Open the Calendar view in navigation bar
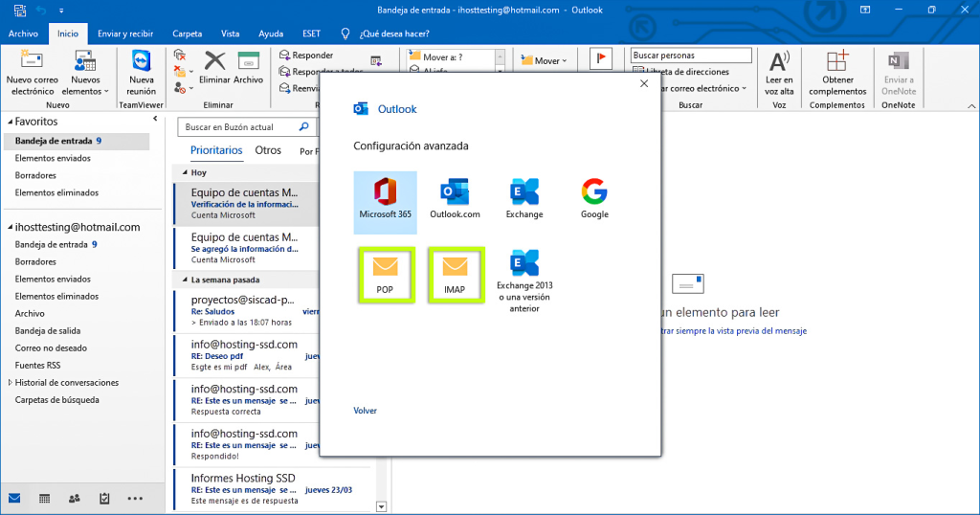This screenshot has width=980, height=515. pos(44,499)
